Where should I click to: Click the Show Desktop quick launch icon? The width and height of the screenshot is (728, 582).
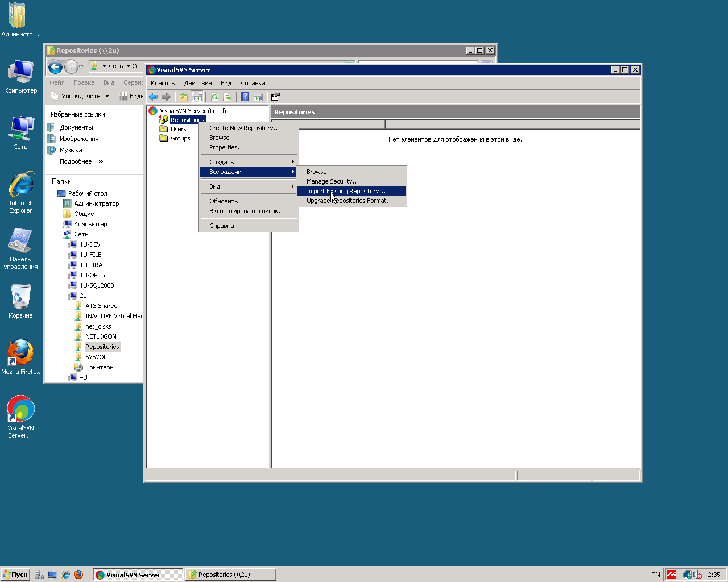pyautogui.click(x=52, y=575)
